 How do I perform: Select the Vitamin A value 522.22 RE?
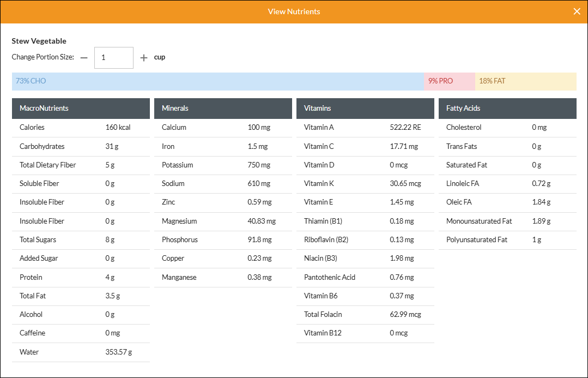405,128
